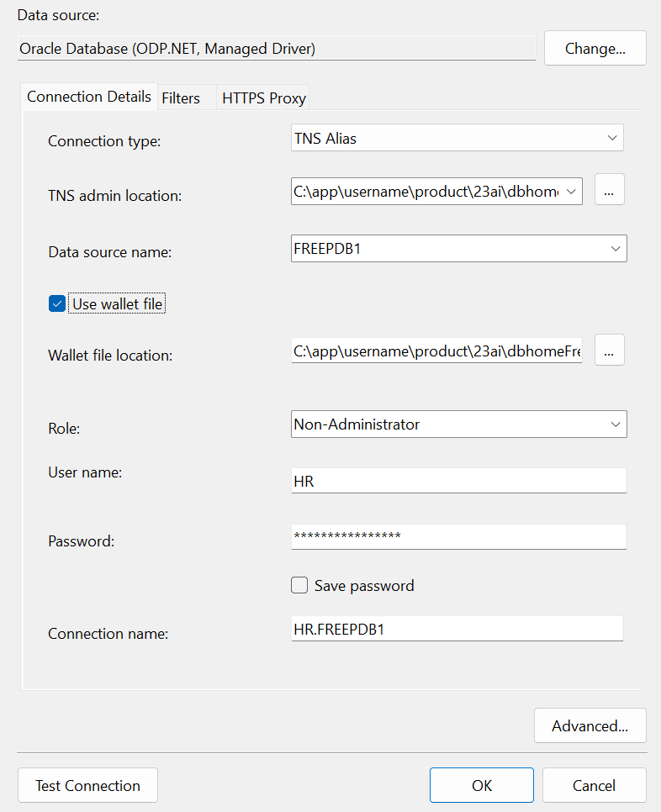Disable the Use wallet file checkbox
The height and width of the screenshot is (812, 661).
56,303
